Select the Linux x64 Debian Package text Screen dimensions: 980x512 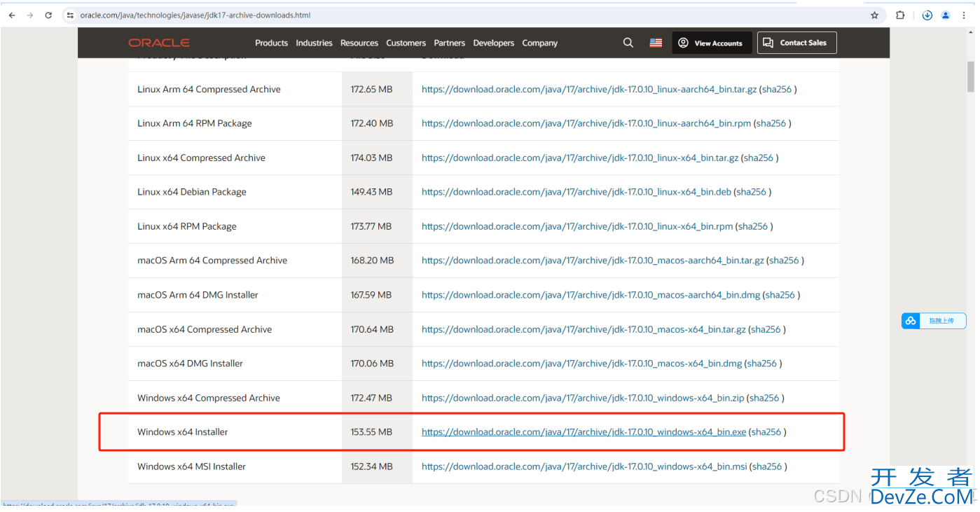click(x=192, y=192)
